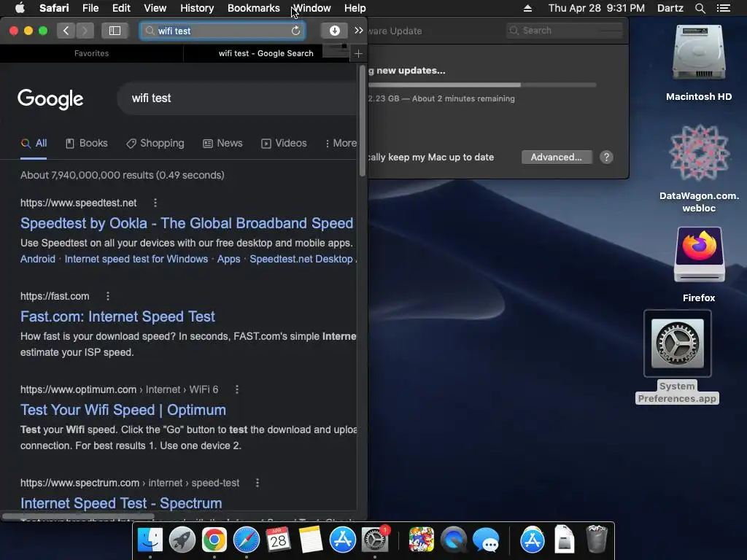747x560 pixels.
Task: Open System Preferences with badge in Dock
Action: click(x=375, y=540)
